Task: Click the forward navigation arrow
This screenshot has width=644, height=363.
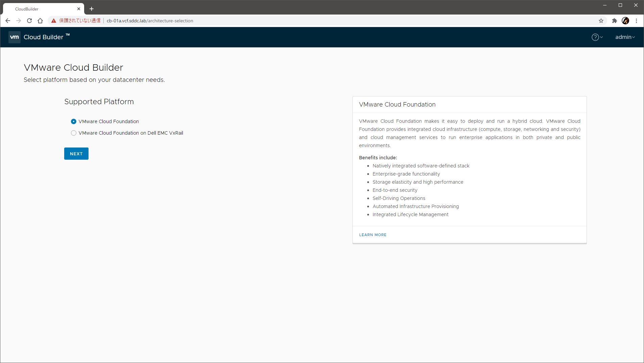Action: click(19, 21)
